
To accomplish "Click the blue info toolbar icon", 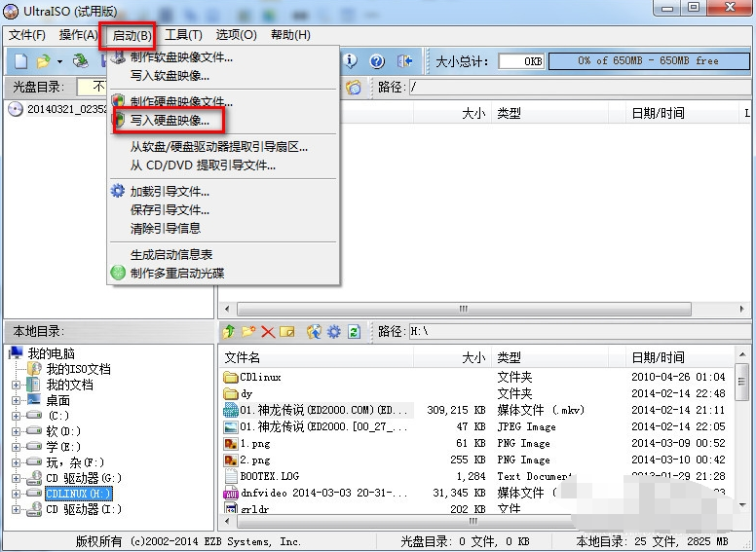I will [x=351, y=60].
